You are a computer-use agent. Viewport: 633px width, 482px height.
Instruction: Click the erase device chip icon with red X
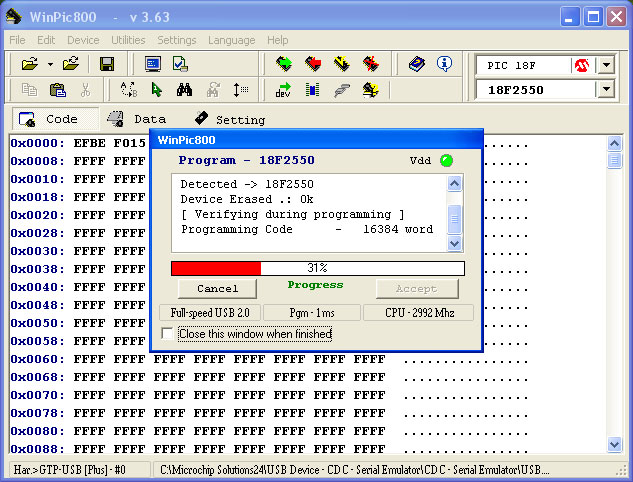371,64
